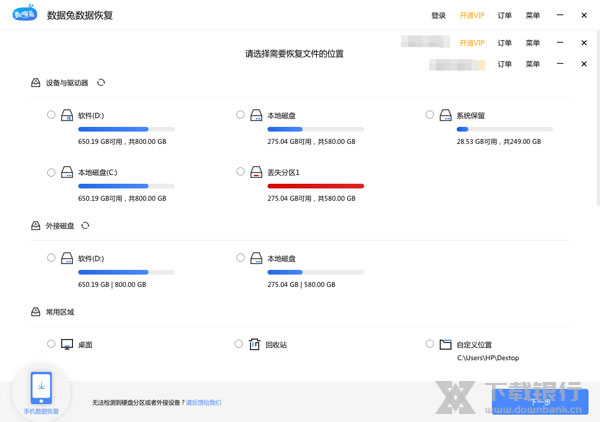The image size is (600, 422).
Task: Click the 设备与驱动器 section title
Action: point(67,83)
